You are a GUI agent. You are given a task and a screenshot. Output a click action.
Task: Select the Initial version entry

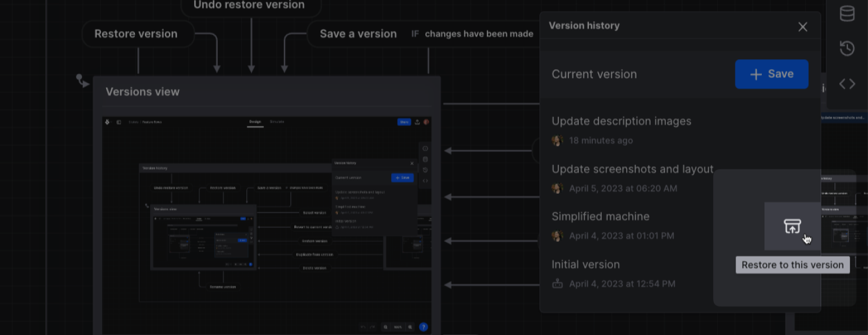click(x=585, y=265)
